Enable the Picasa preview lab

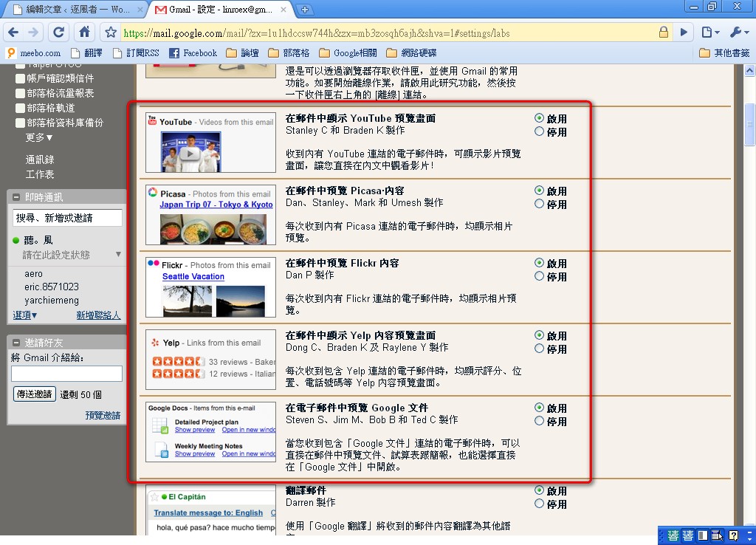[x=539, y=191]
